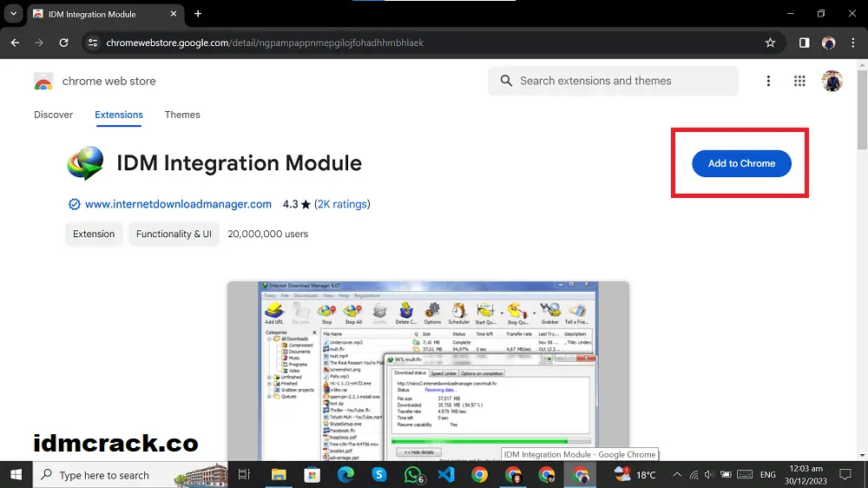The width and height of the screenshot is (868, 488).
Task: Click the Chrome Web Store logo
Action: [x=43, y=81]
